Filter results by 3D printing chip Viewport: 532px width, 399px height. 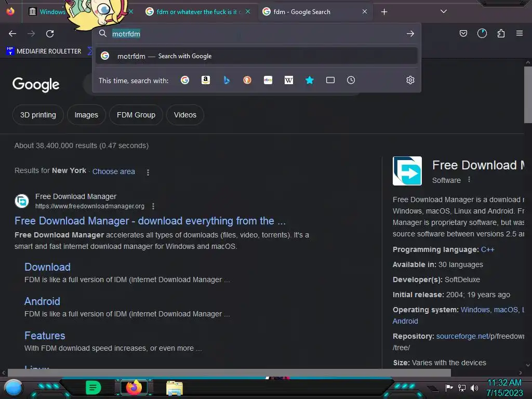click(x=38, y=115)
